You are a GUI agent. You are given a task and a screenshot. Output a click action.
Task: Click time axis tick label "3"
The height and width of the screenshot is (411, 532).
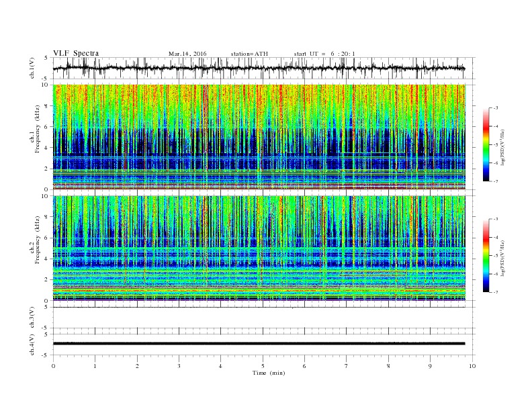pyautogui.click(x=179, y=366)
